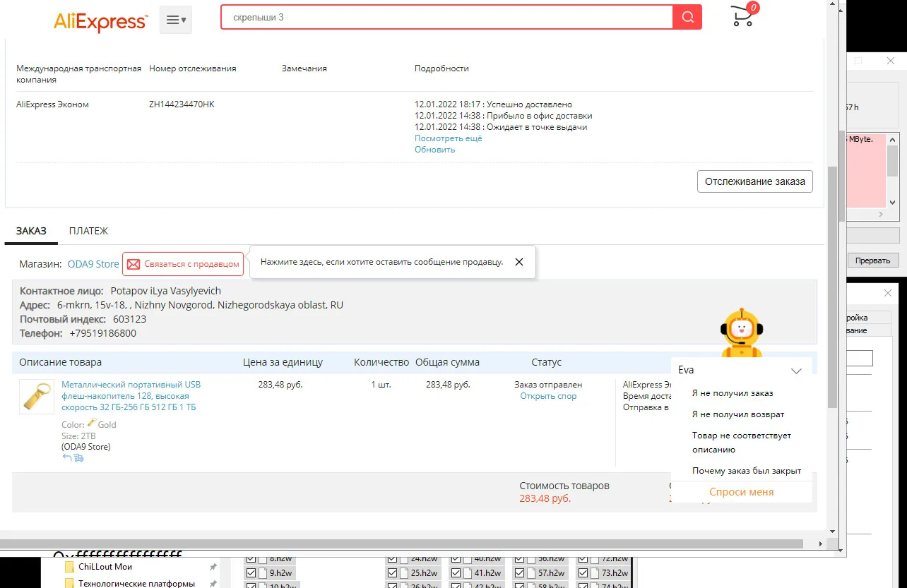Click the Eva robot assistant mascot
Screen dimensions: 907x588
(x=741, y=332)
